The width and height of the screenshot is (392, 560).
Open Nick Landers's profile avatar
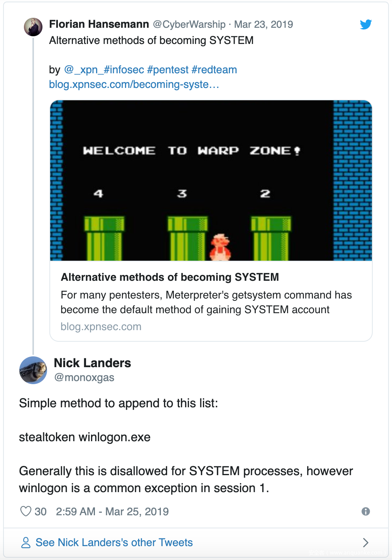(x=33, y=370)
